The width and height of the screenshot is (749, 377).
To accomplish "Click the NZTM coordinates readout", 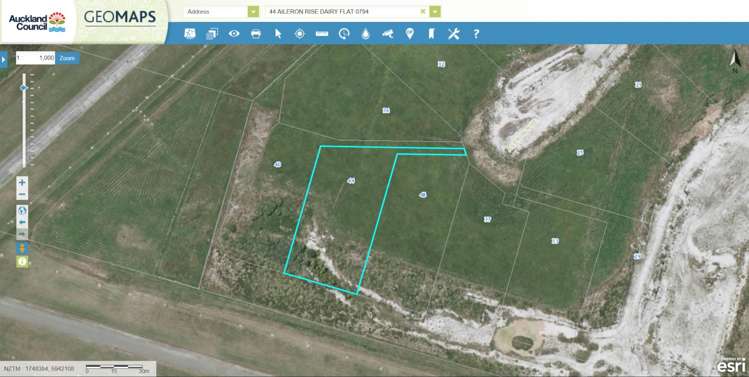I will (39, 369).
